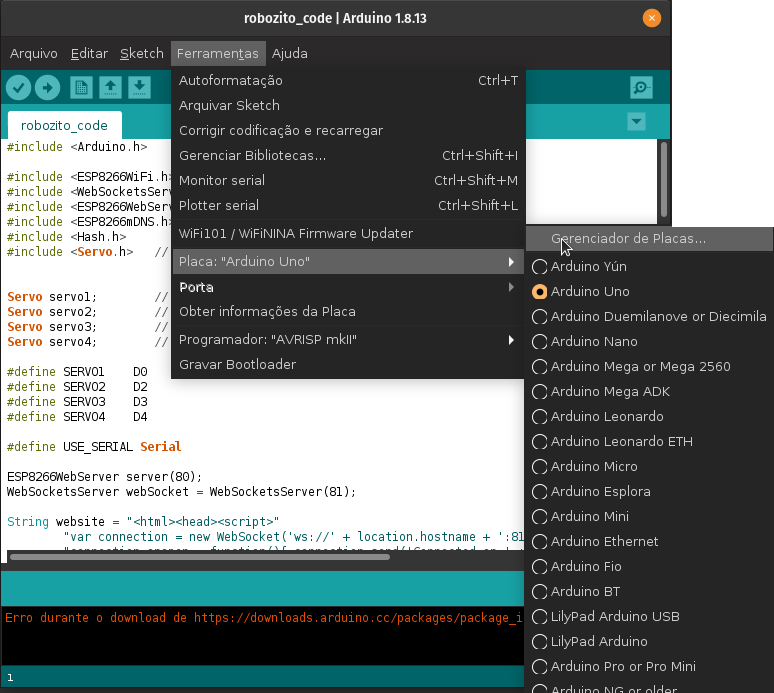Select Arduino Duemilanove or Diecimila board
This screenshot has width=774, height=693.
[x=650, y=316]
